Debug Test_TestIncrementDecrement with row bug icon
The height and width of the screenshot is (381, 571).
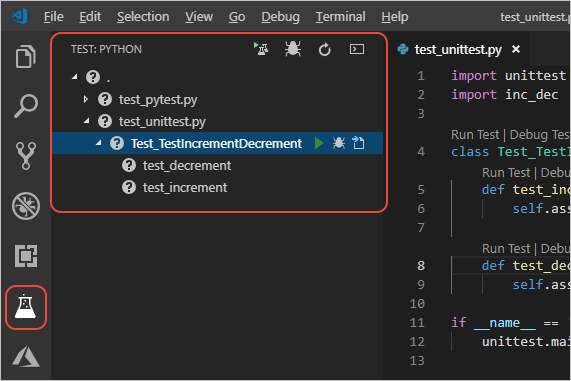point(339,143)
